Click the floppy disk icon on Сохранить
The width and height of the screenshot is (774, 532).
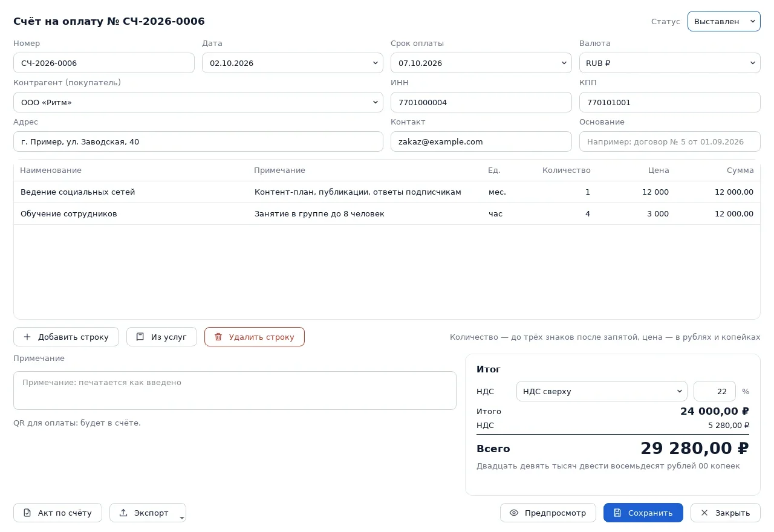click(617, 513)
